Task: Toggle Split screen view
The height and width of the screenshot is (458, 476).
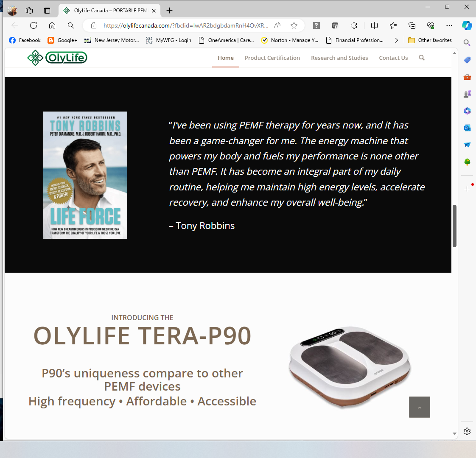Action: 374,25
